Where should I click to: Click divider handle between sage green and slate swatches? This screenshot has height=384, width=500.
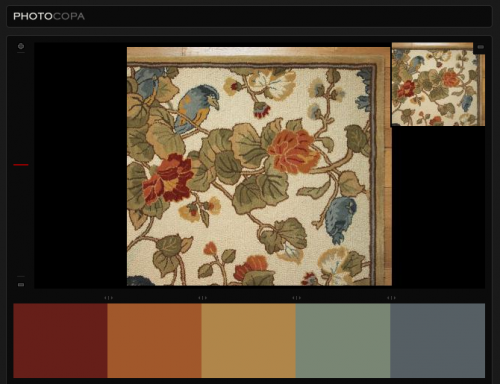click(x=391, y=298)
